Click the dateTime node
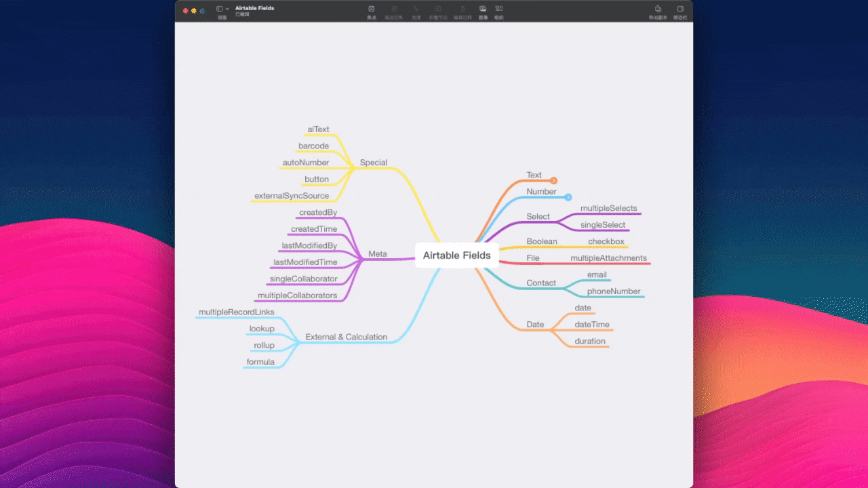 tap(592, 325)
